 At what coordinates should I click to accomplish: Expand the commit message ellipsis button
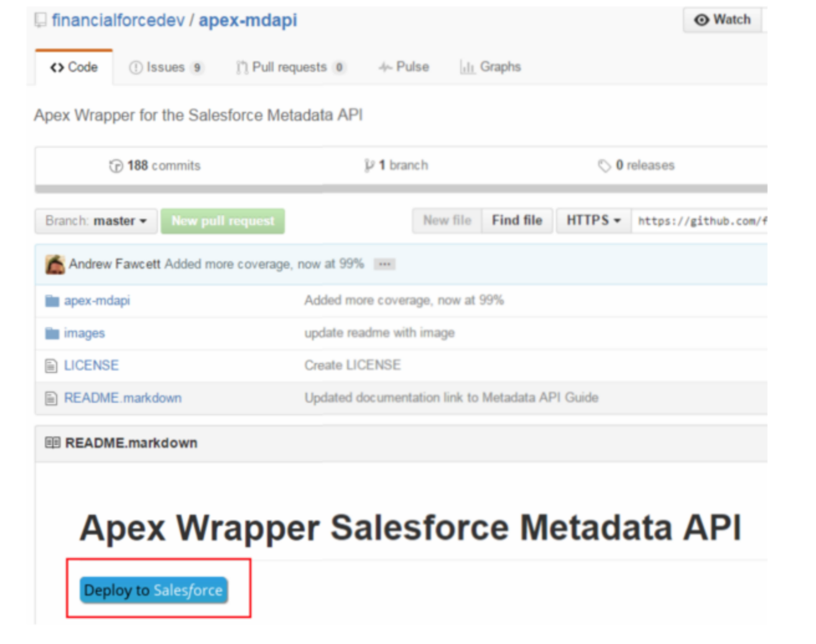pos(384,265)
